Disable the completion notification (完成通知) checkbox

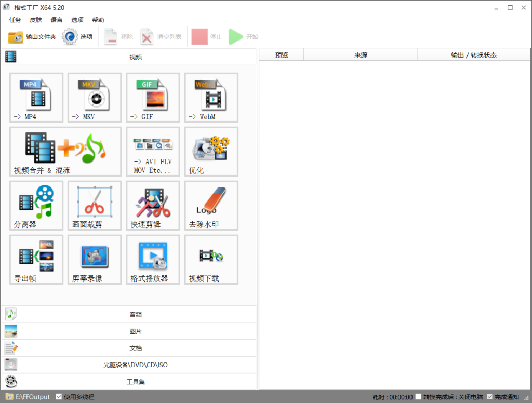pyautogui.click(x=489, y=397)
